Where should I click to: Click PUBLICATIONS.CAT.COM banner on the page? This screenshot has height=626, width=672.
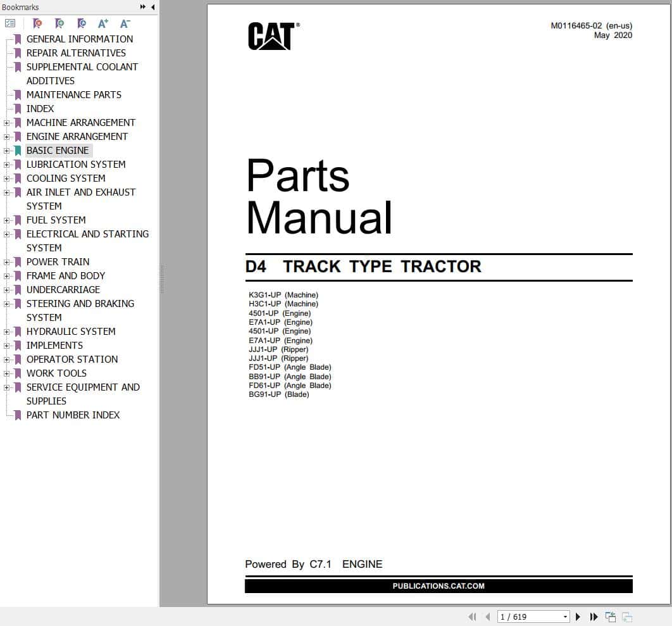439,586
